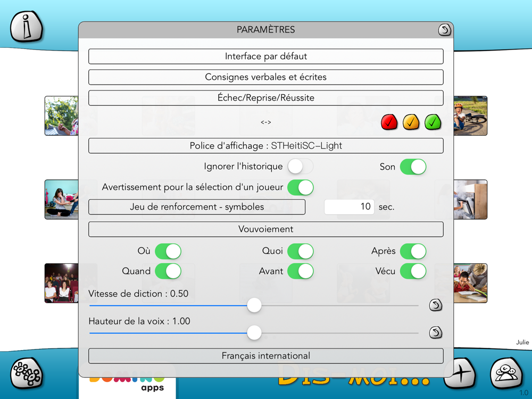Viewport: 532px width, 399px height.
Task: Change Consignes verbales et écrites option
Action: (266, 77)
